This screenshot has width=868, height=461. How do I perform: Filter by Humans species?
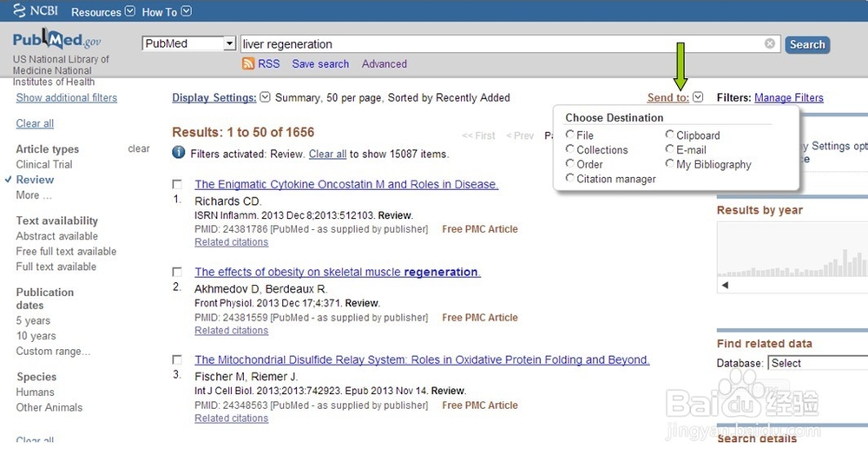coord(36,392)
